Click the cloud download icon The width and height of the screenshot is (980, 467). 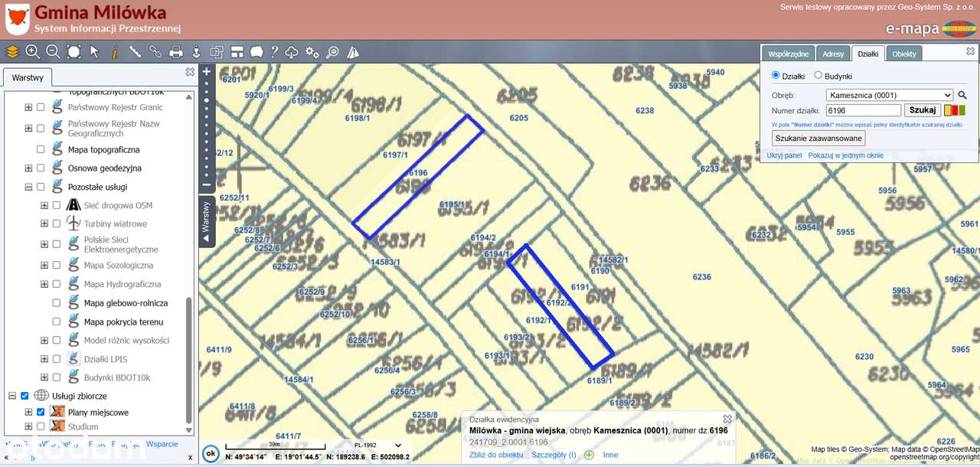click(292, 52)
